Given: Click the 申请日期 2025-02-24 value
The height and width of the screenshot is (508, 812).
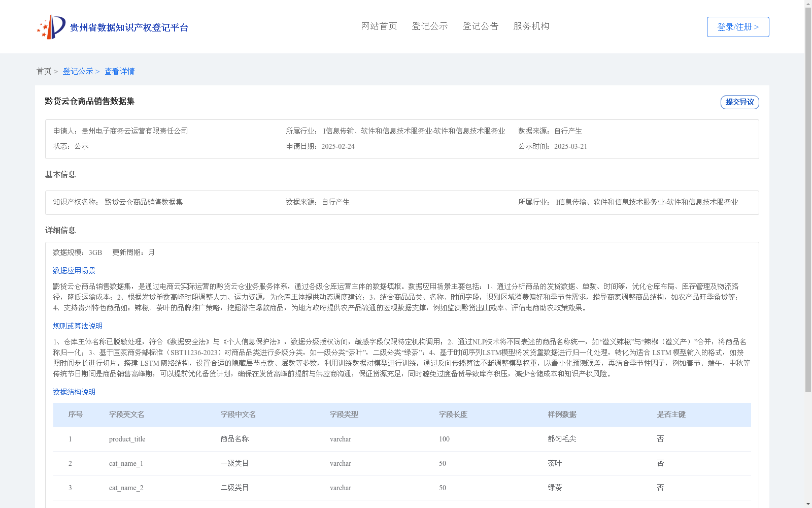Looking at the screenshot, I should [338, 146].
